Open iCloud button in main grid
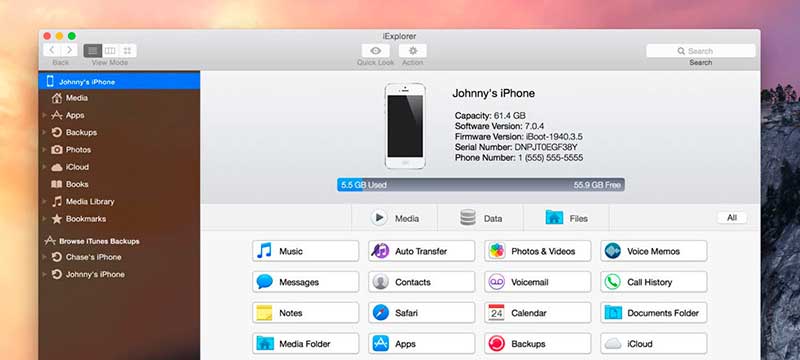 (x=654, y=344)
